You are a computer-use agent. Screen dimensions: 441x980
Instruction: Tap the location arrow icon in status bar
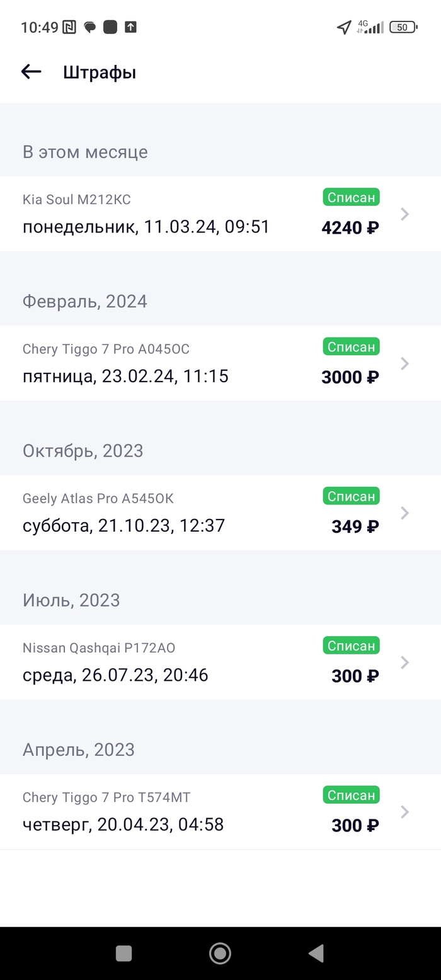[x=344, y=27]
